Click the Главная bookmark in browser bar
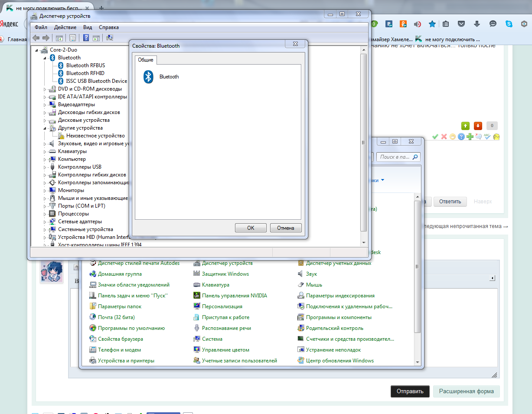This screenshot has height=414, width=532. tap(17, 39)
